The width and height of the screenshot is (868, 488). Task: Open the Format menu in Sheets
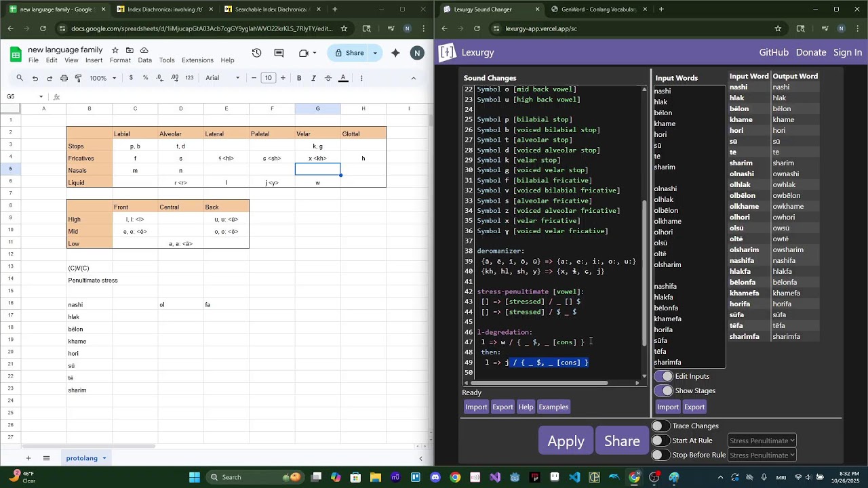[120, 60]
